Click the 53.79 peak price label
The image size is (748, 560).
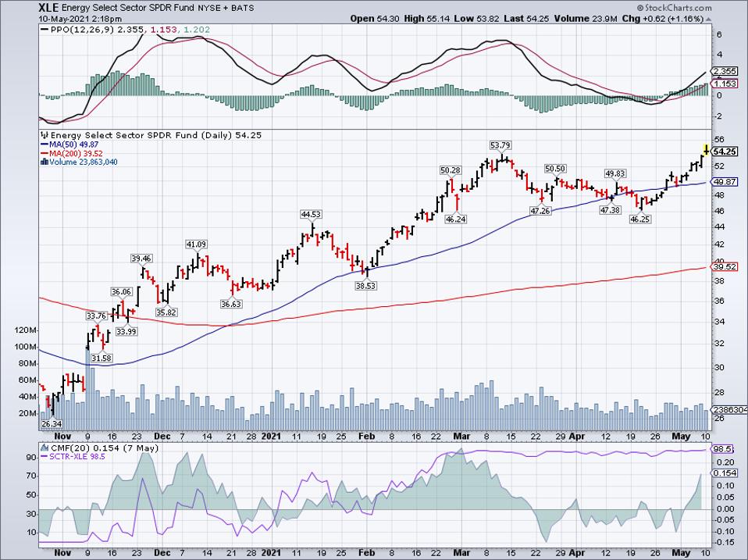coord(501,145)
